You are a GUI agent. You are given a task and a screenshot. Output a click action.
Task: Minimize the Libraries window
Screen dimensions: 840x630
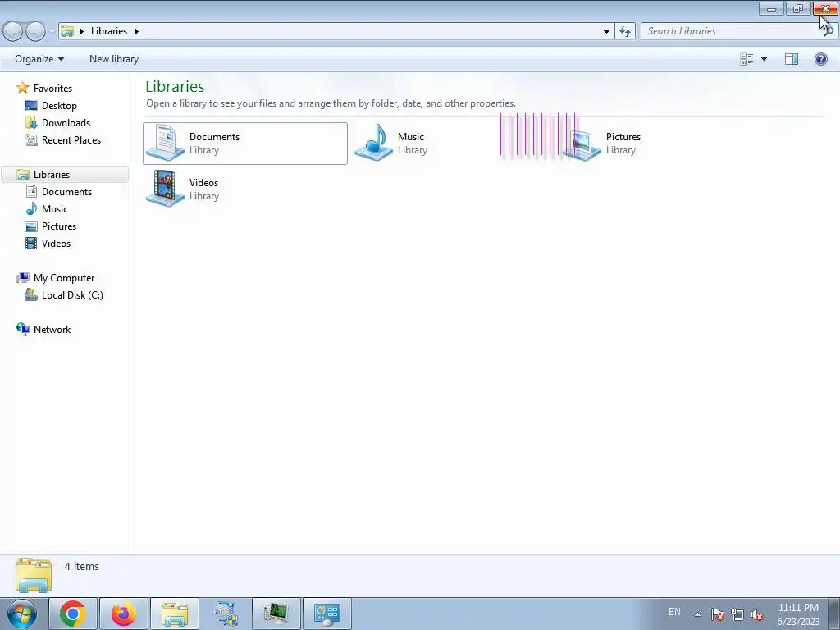[771, 8]
